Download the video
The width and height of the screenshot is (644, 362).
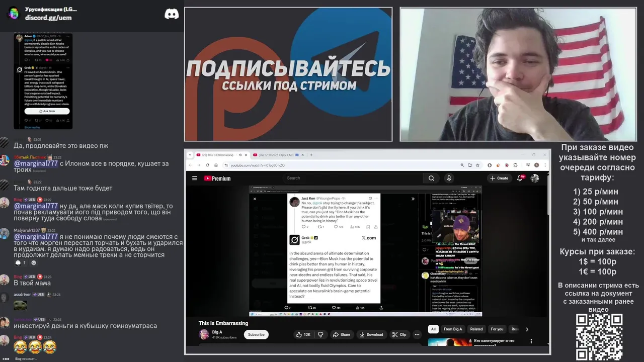(x=371, y=334)
